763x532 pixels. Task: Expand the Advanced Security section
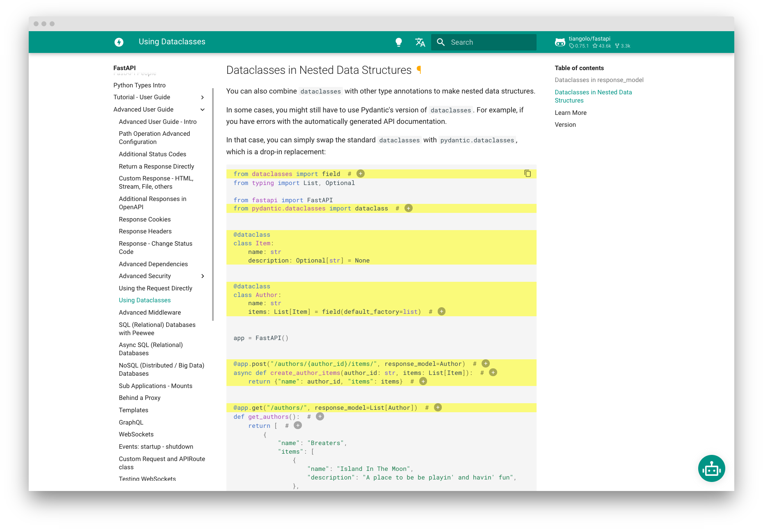tap(203, 276)
